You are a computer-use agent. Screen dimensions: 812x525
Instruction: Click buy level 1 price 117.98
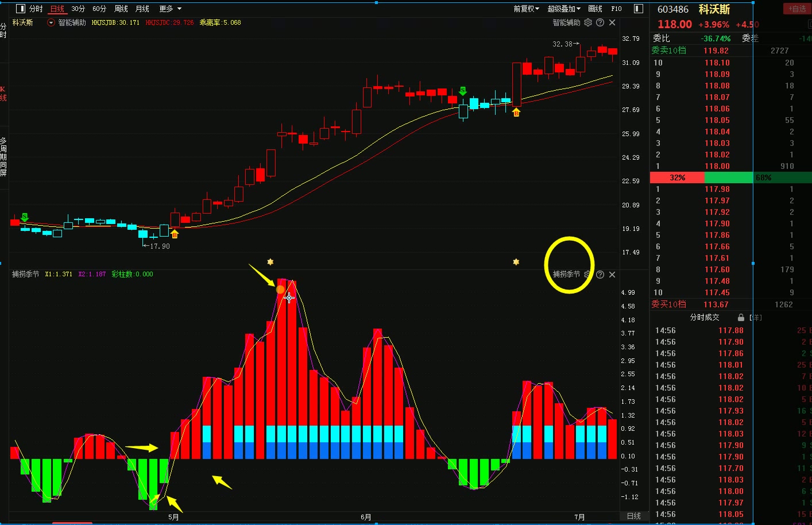tap(717, 189)
